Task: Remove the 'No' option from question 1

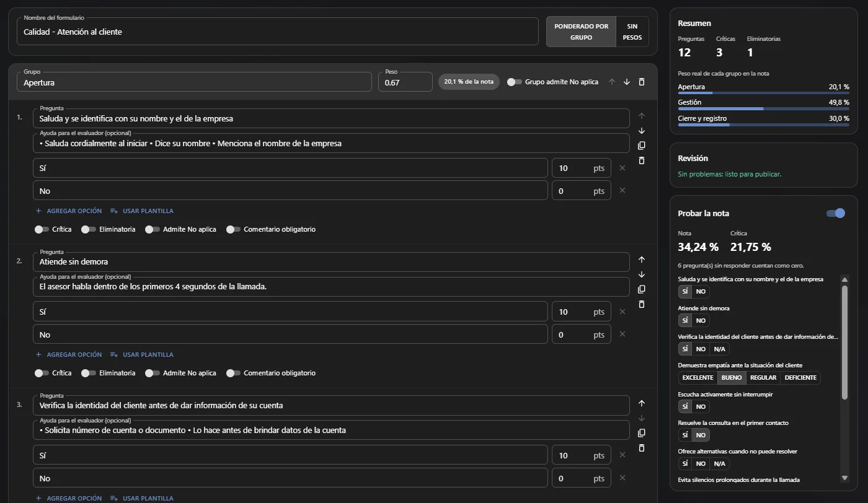Action: [x=622, y=190]
